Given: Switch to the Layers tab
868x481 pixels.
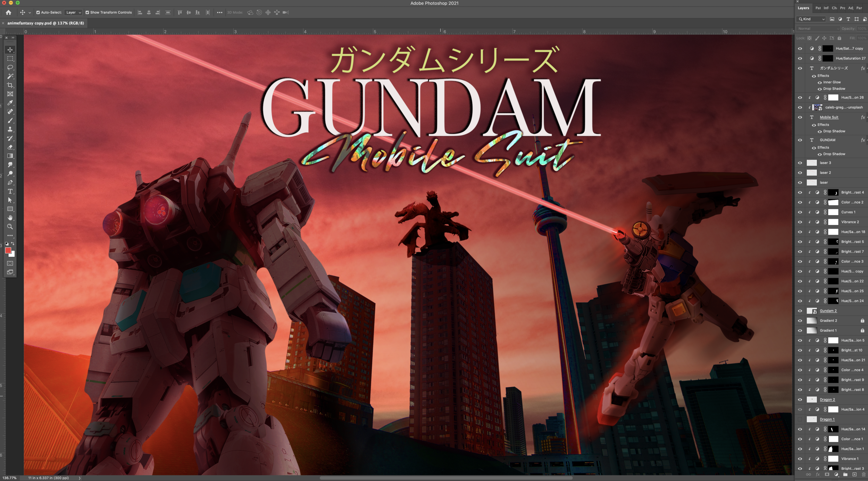Looking at the screenshot, I should tap(803, 8).
